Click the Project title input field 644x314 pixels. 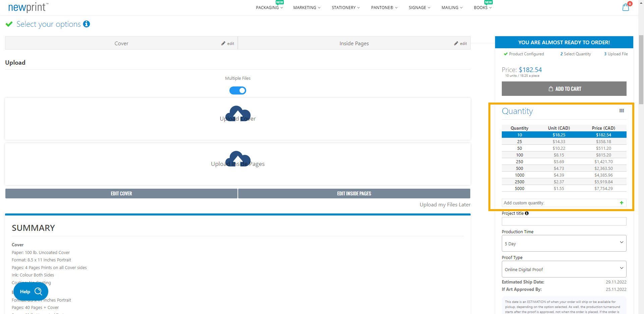pos(564,221)
